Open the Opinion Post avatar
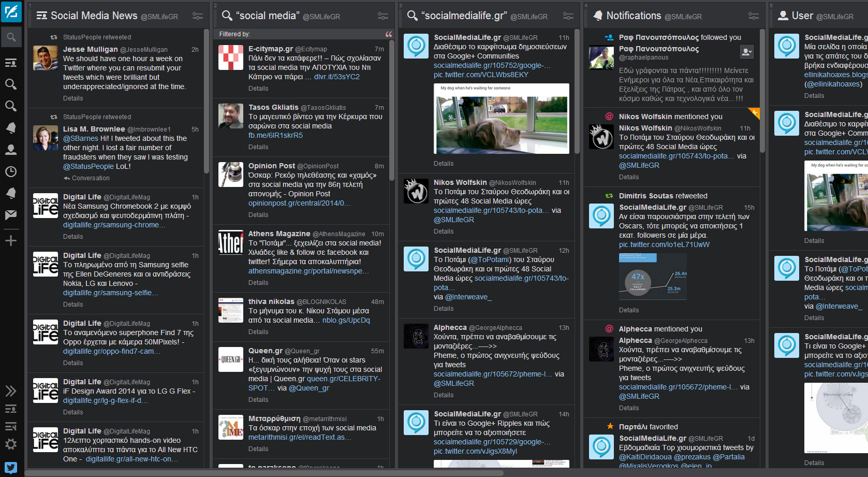 coord(231,175)
